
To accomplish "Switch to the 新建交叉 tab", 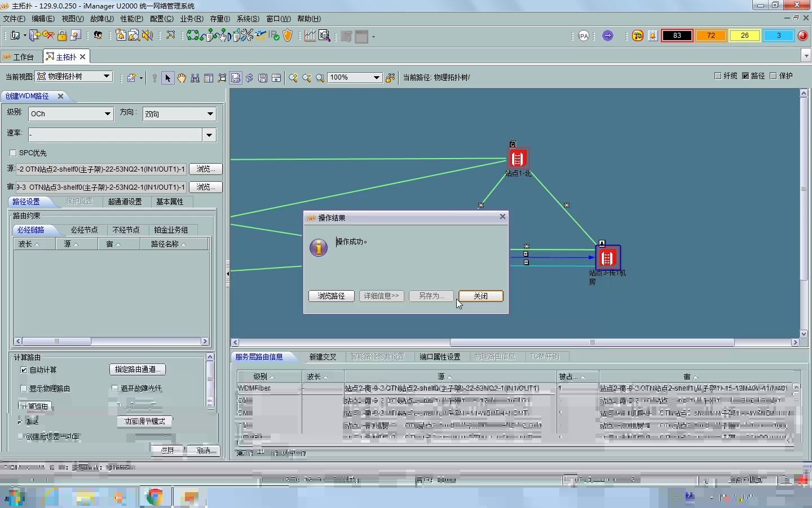I will point(323,357).
